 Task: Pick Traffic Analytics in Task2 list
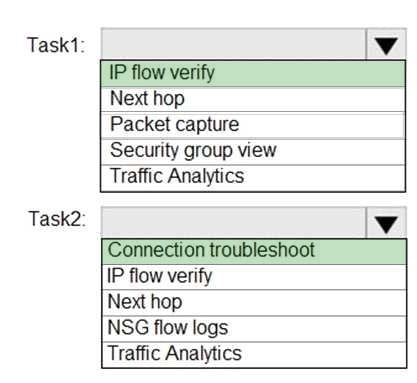pos(254,354)
